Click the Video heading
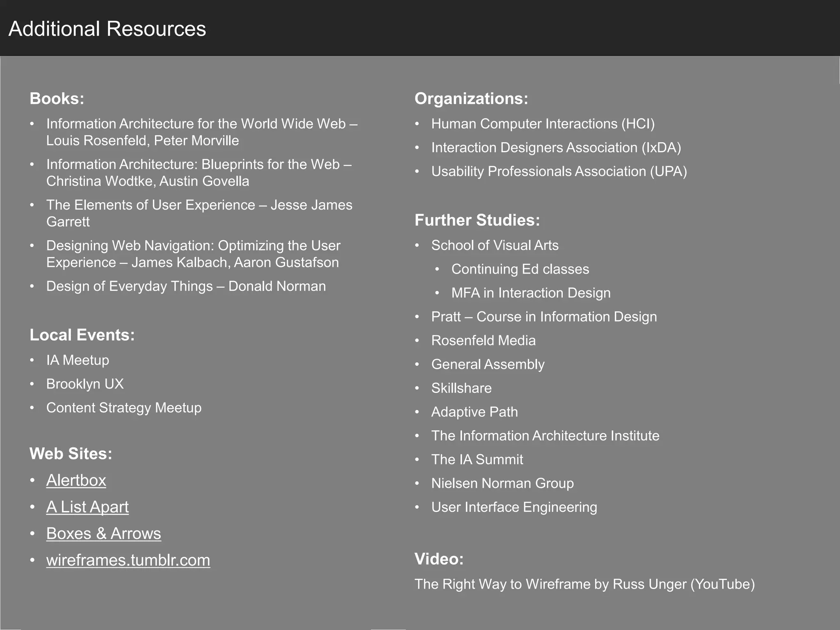 (439, 559)
